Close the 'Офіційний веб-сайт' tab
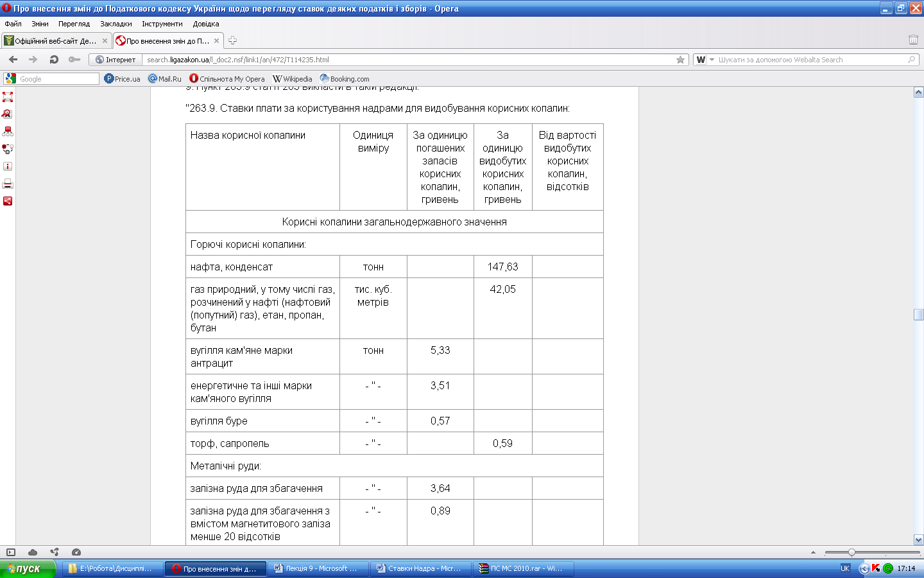 pyautogui.click(x=105, y=40)
